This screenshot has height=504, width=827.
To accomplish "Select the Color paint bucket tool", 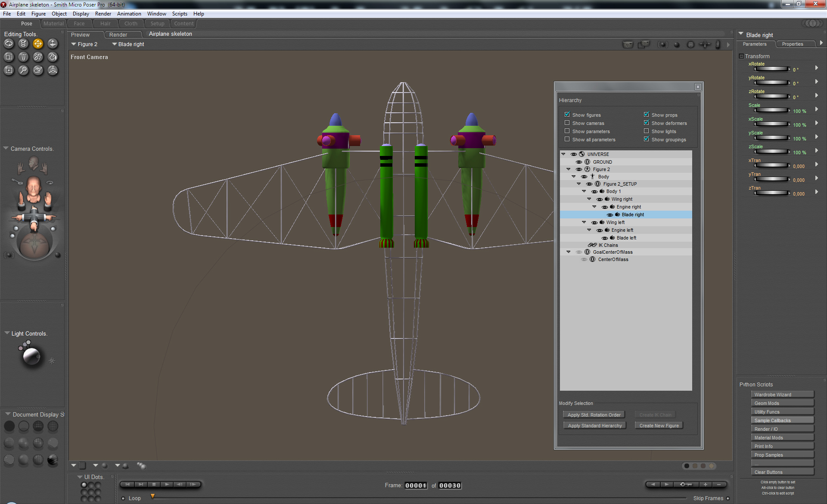I will pyautogui.click(x=53, y=57).
